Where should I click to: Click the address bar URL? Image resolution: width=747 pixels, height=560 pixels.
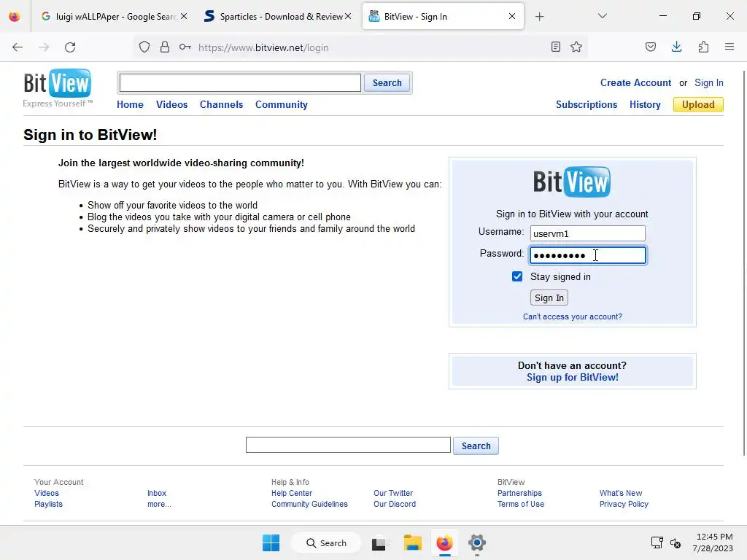pos(263,47)
